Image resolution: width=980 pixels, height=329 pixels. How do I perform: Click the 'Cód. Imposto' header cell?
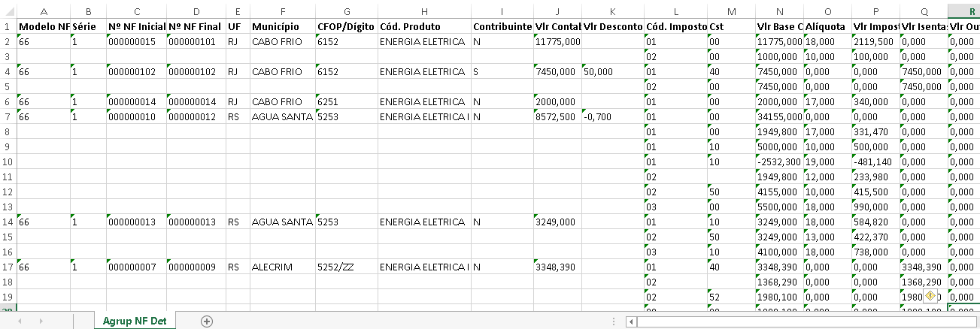675,26
